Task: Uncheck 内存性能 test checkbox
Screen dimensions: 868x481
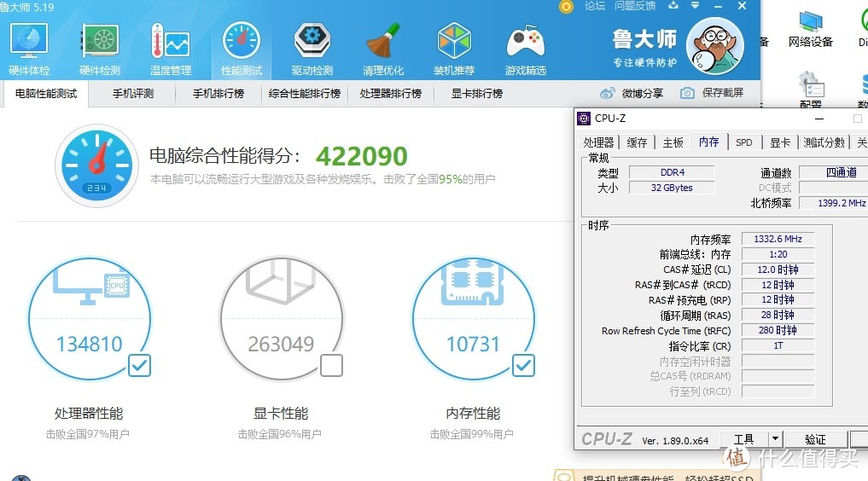Action: (x=523, y=366)
